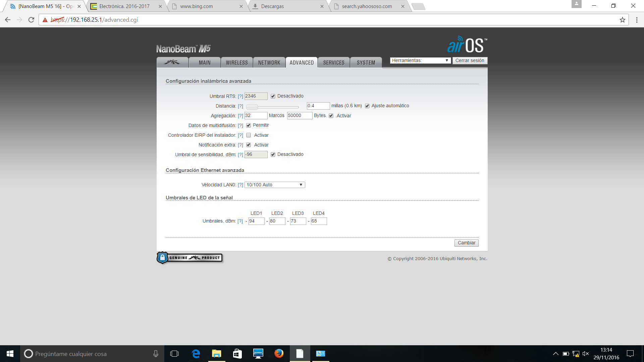Open the Ubiquiti logo tab
644x362 pixels.
click(172, 62)
